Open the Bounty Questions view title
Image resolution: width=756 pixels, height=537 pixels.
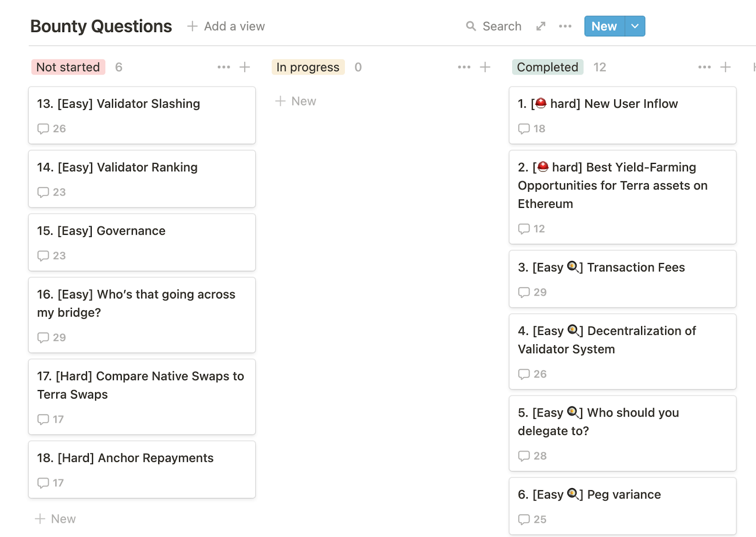pos(101,26)
